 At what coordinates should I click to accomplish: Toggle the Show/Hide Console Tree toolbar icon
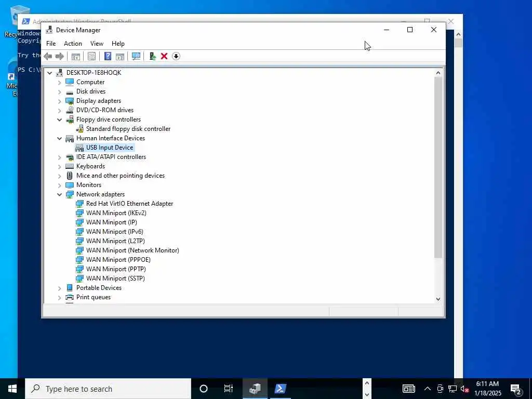click(76, 56)
